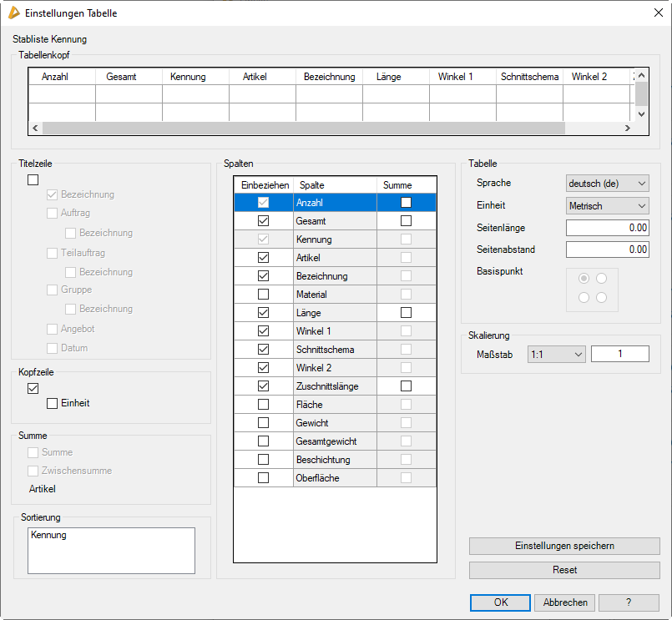
Task: Expand the Maßstab 1:1 dropdown
Action: [557, 355]
